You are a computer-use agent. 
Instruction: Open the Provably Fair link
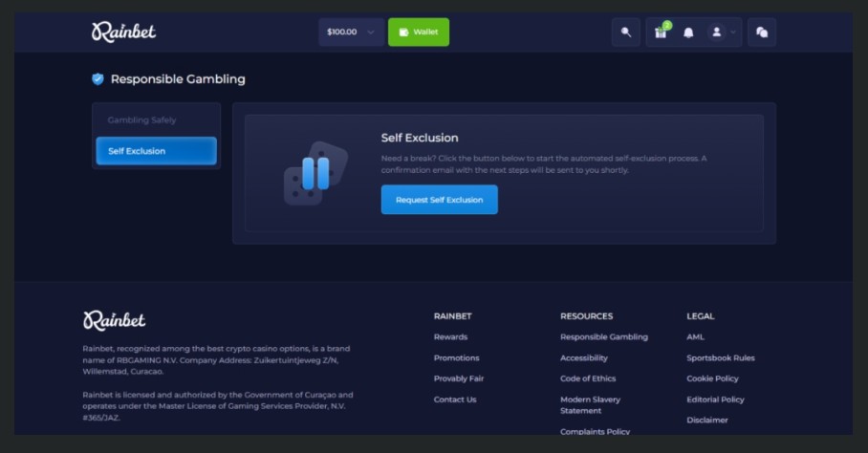click(459, 378)
